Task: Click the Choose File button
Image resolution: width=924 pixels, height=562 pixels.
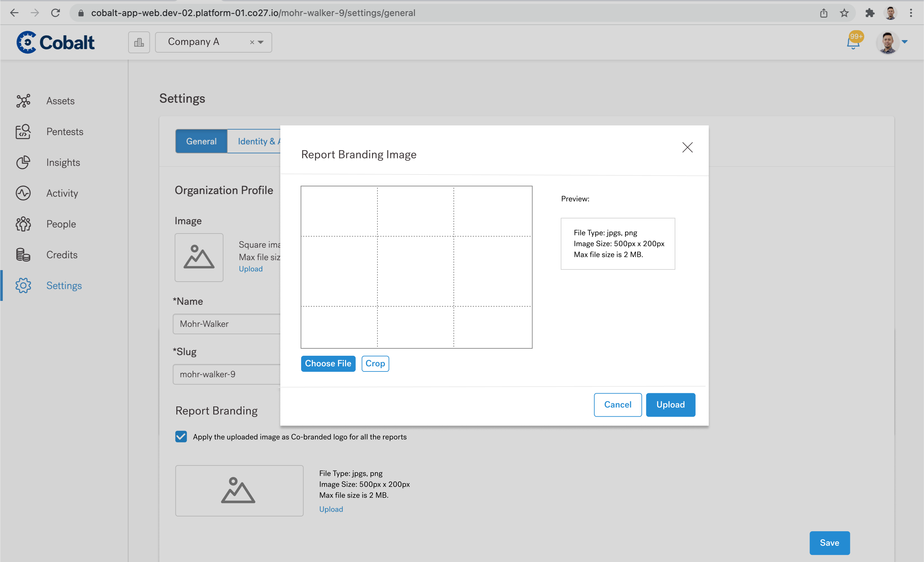Action: point(328,363)
